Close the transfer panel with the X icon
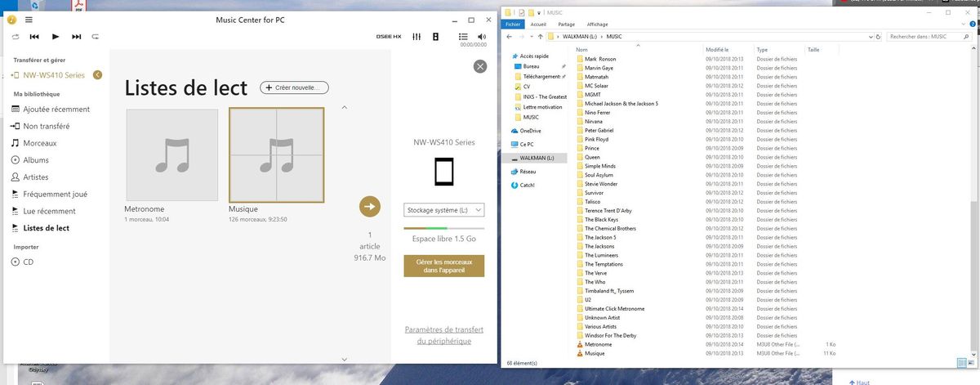Viewport: 980px width, 385px height. point(479,67)
